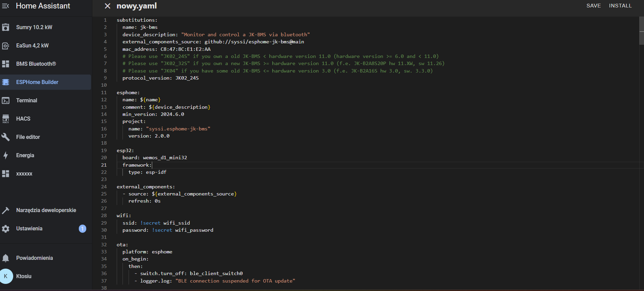Screen dimensions: 644x291
Task: Click the "syssi.esphome-jk-bms" project name string
Action: pyautogui.click(x=178, y=129)
